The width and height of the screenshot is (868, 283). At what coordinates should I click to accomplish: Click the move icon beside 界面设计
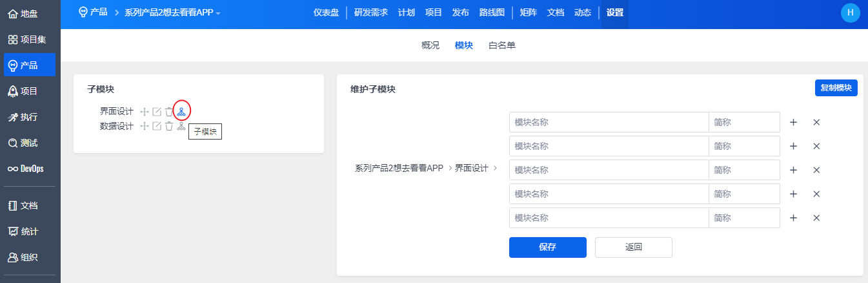(x=145, y=112)
